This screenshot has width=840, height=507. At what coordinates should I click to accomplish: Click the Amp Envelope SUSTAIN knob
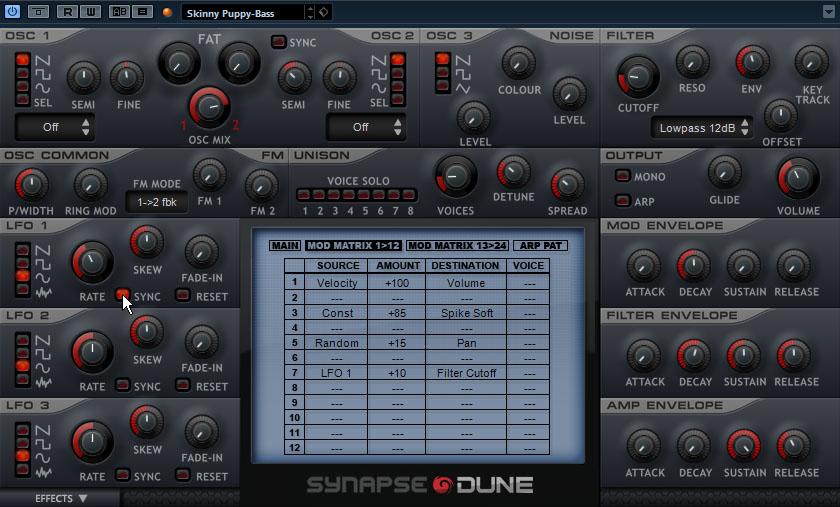744,446
